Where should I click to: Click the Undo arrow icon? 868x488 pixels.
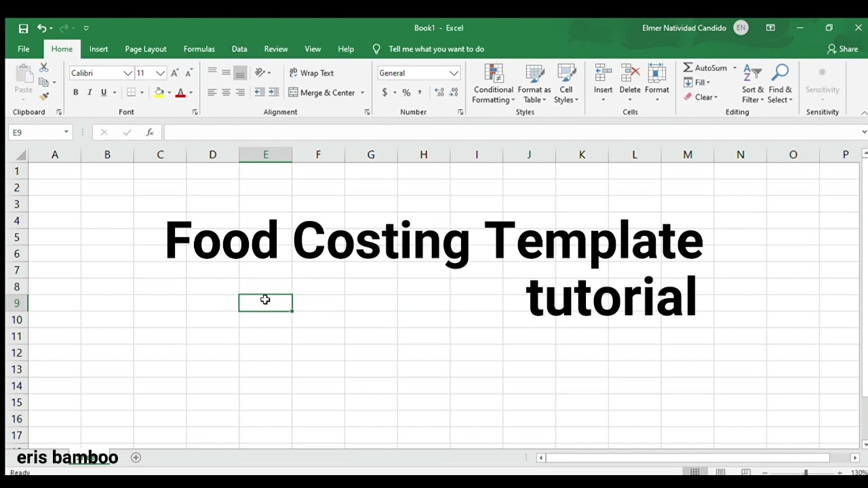tap(42, 28)
